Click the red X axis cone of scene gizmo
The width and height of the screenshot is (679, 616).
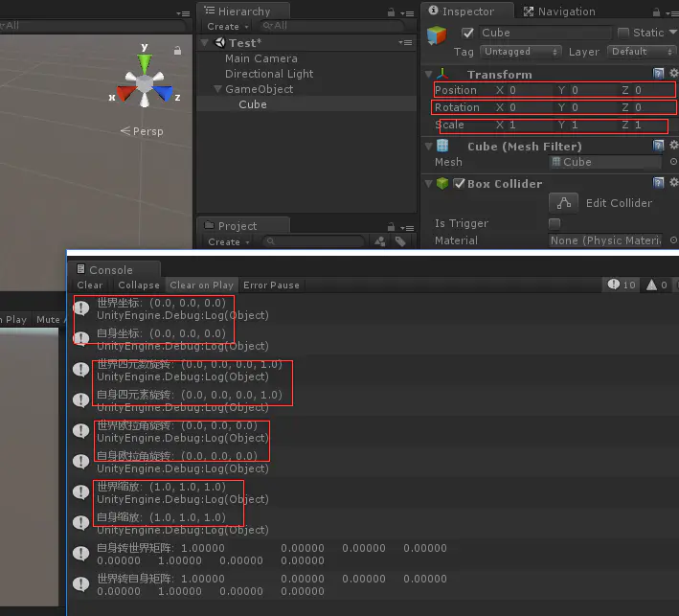(x=126, y=94)
